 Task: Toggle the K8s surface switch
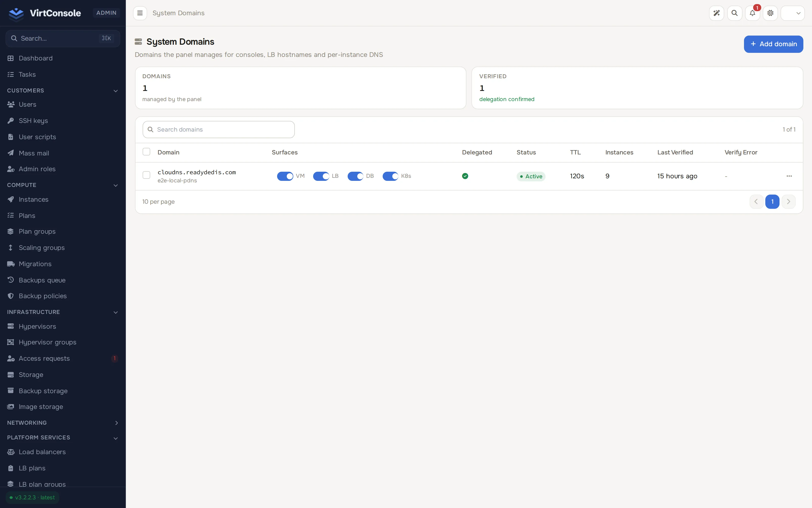point(391,176)
